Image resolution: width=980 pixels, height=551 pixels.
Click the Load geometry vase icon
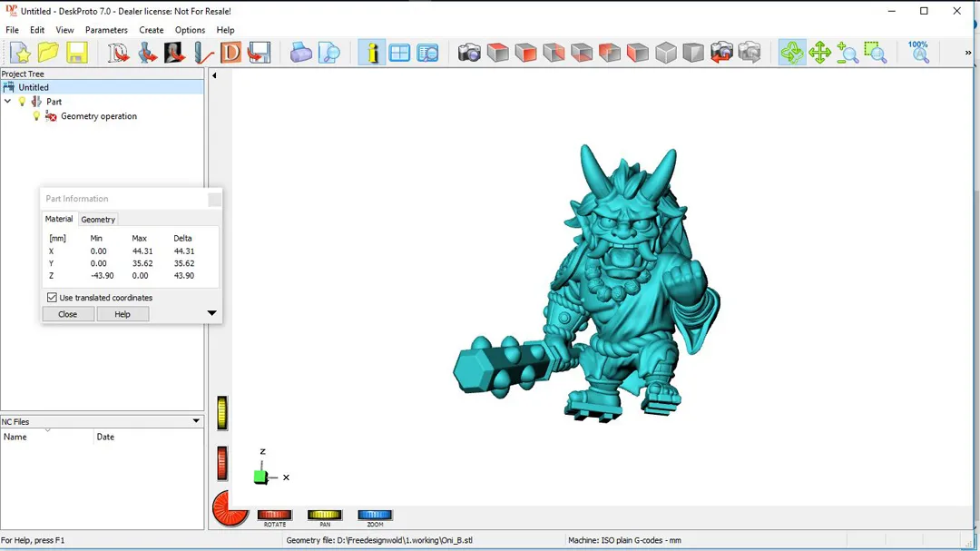click(x=146, y=53)
